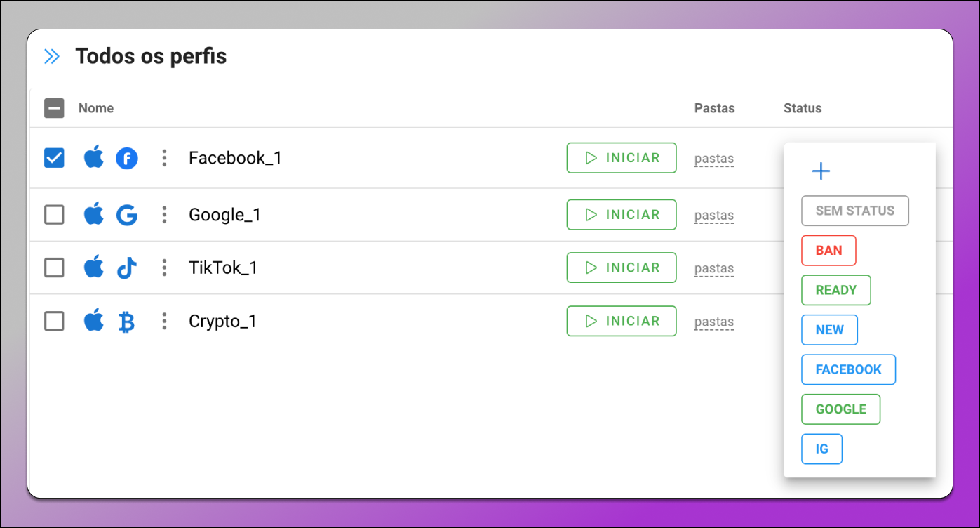The width and height of the screenshot is (980, 528).
Task: Select BAN status from the list
Action: (828, 251)
